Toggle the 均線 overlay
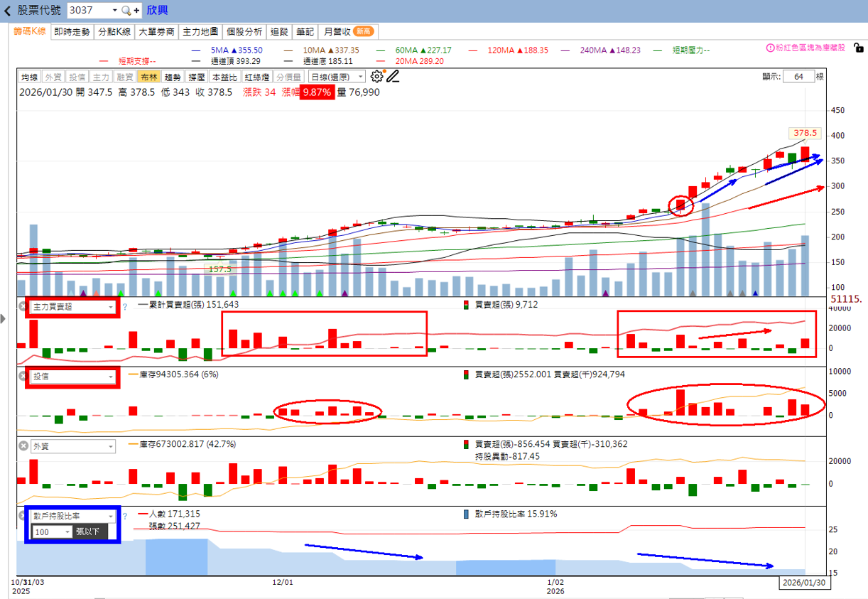This screenshot has height=599, width=868. [x=29, y=77]
